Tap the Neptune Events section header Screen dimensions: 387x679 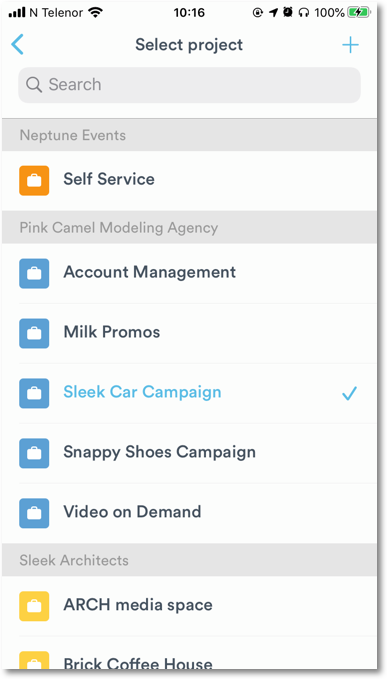pyautogui.click(x=189, y=135)
